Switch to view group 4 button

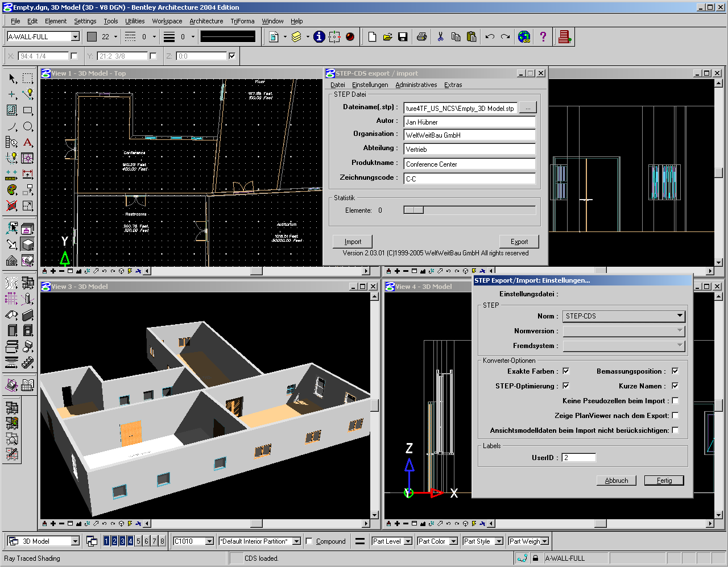click(130, 541)
